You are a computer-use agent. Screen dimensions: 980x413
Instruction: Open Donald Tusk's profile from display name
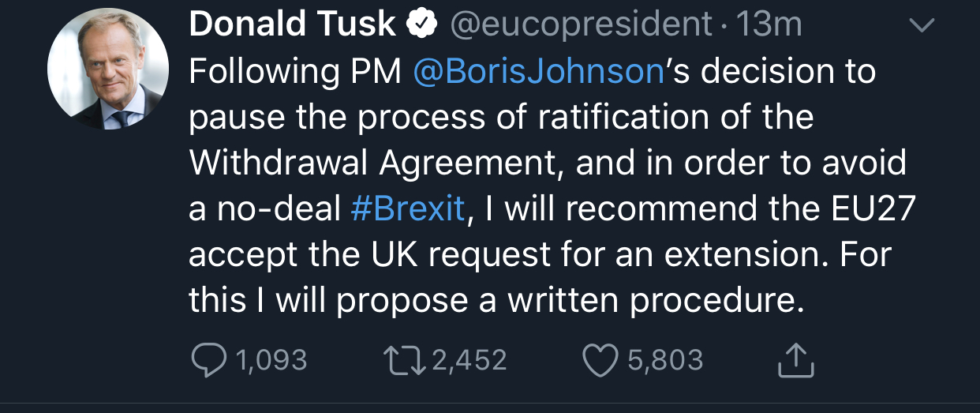pyautogui.click(x=292, y=25)
